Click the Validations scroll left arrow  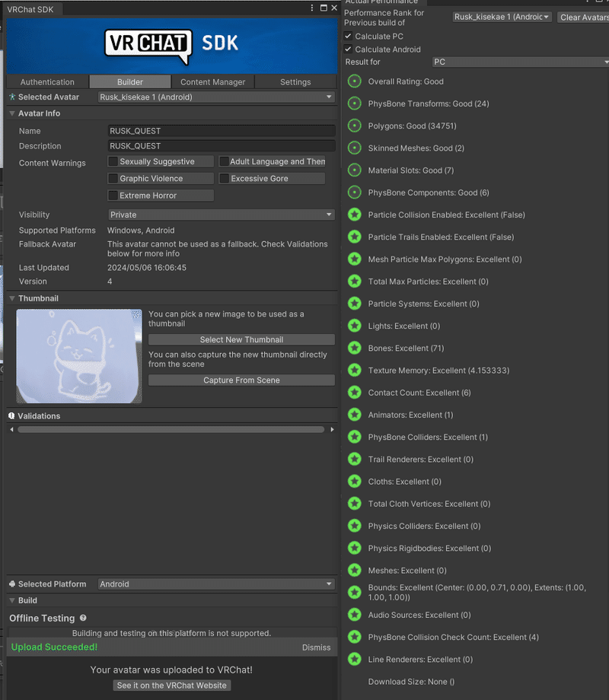[x=11, y=429]
